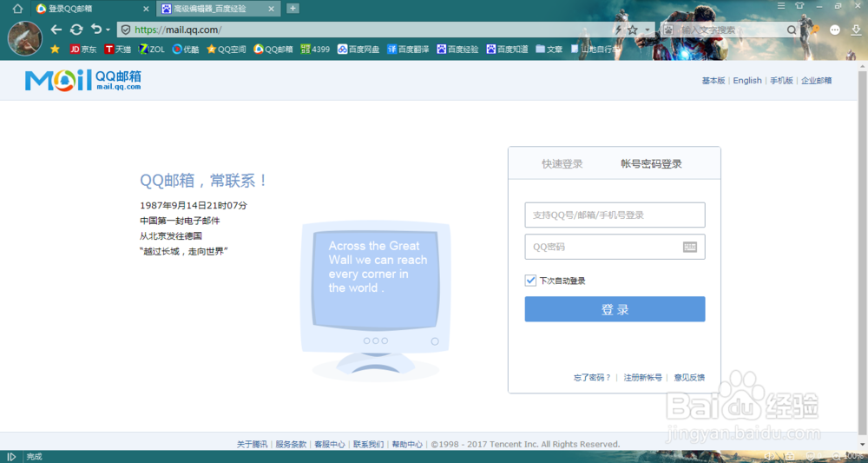Open the QQ邮箱 bookmark
The width and height of the screenshot is (868, 463).
click(273, 50)
